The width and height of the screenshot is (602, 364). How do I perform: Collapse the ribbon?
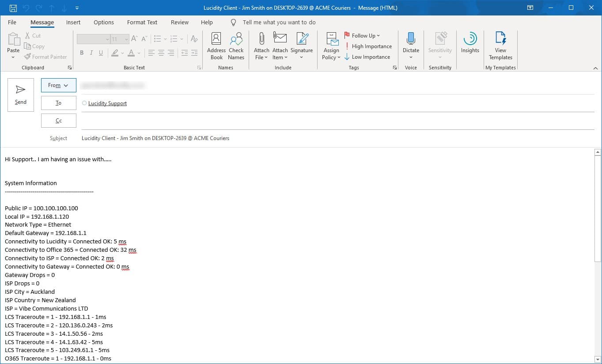[x=595, y=68]
